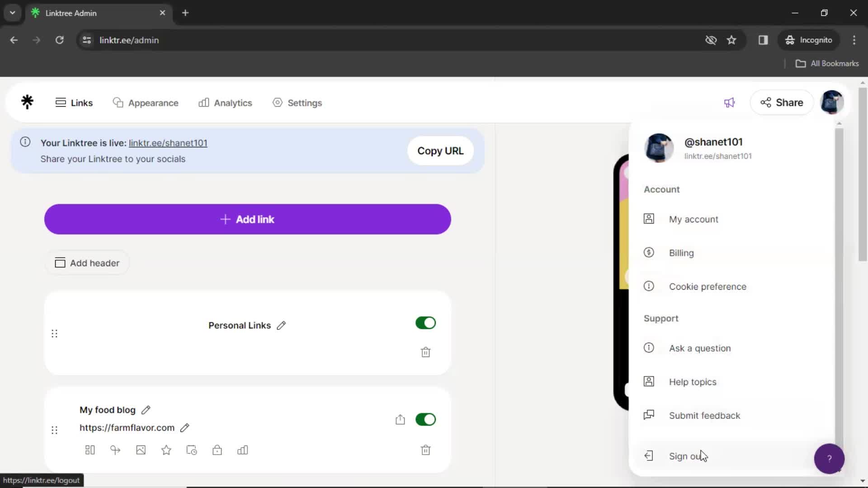Click the Add header button
This screenshot has width=868, height=488.
[x=87, y=263]
